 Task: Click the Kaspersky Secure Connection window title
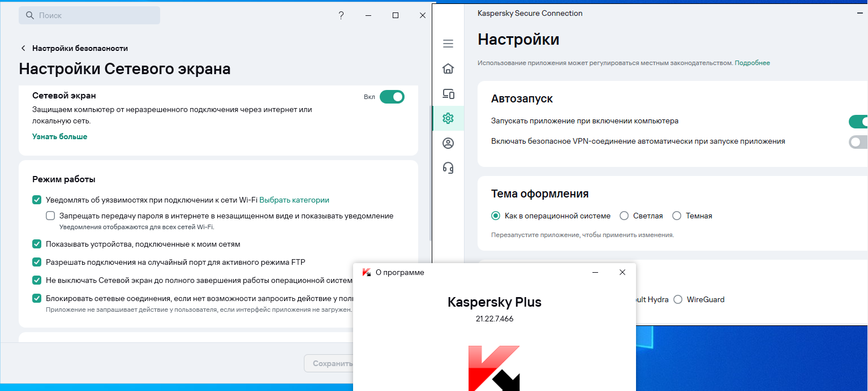point(530,13)
